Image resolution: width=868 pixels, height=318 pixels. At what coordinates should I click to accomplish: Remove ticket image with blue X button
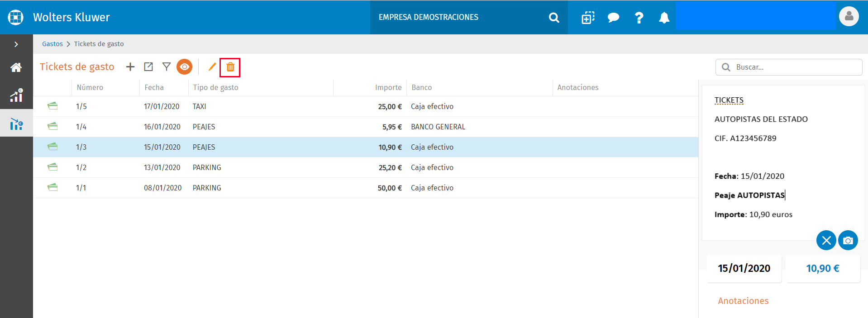point(826,240)
